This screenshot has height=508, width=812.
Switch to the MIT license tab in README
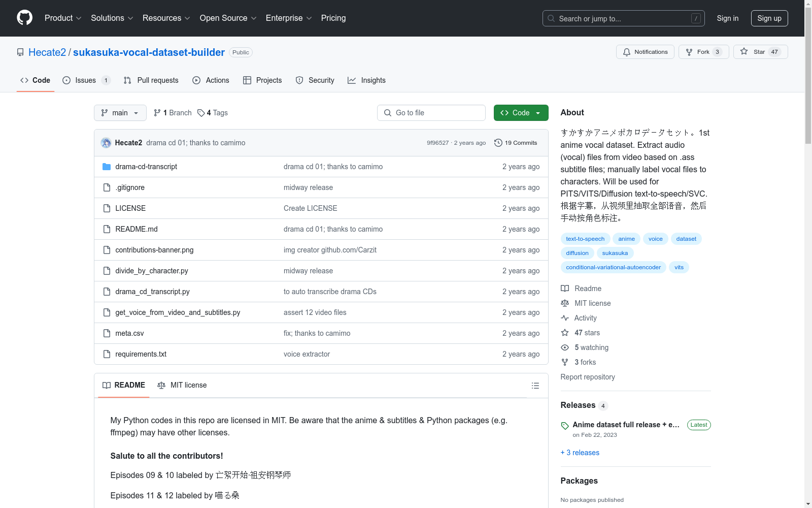182,385
